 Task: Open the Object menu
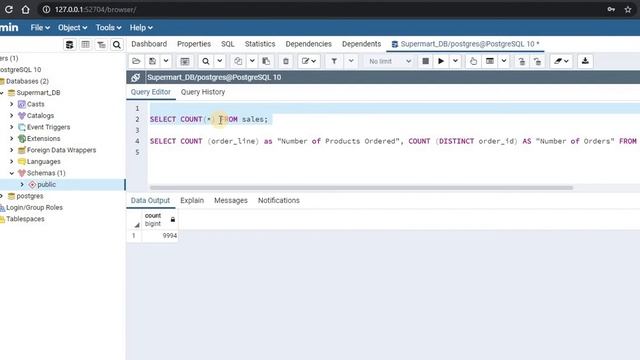pos(72,28)
